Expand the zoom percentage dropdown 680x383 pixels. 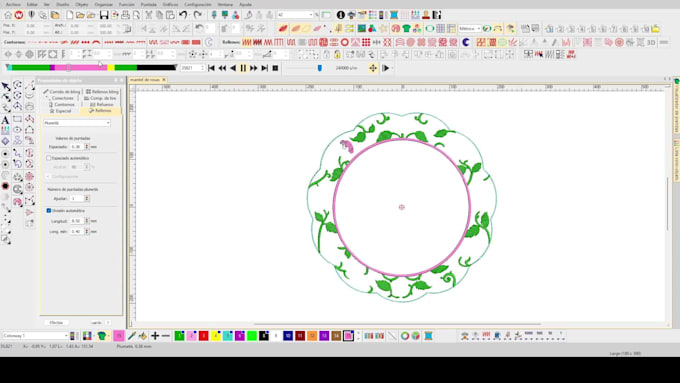click(x=311, y=15)
